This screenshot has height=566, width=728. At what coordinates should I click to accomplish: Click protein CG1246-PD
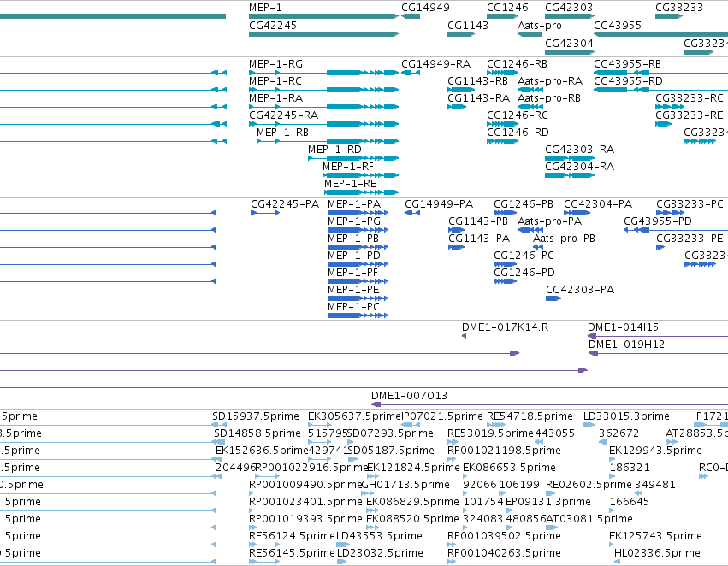524,274
